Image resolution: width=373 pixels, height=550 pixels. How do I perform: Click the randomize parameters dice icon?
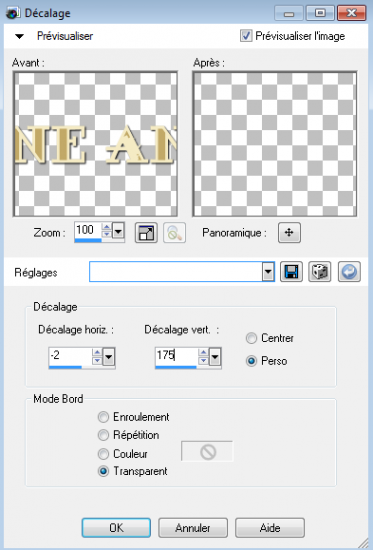pyautogui.click(x=319, y=272)
